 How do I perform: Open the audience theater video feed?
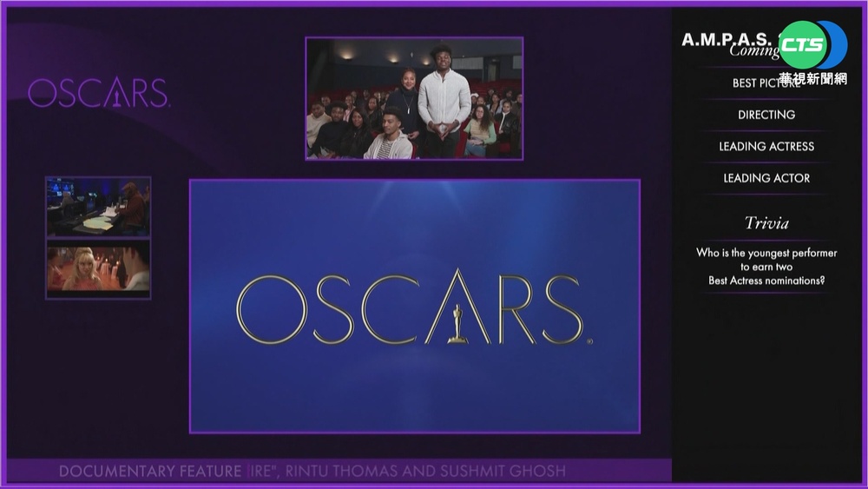click(x=413, y=98)
